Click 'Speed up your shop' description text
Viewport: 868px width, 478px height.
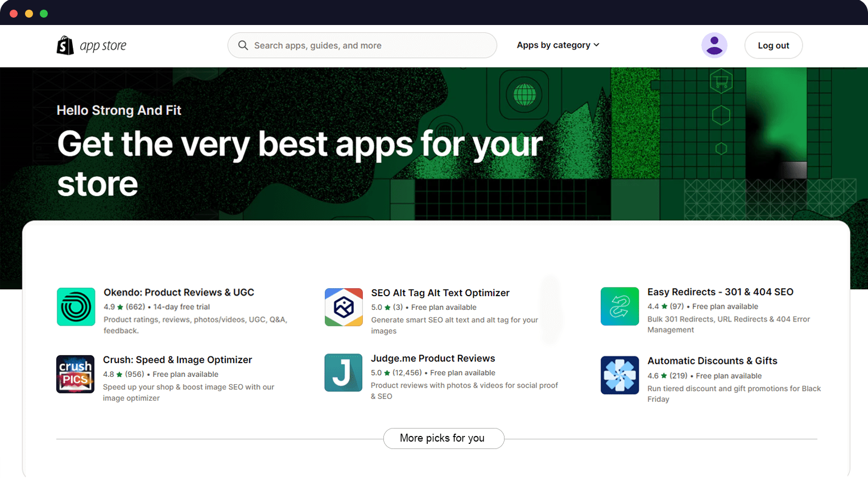pos(188,393)
